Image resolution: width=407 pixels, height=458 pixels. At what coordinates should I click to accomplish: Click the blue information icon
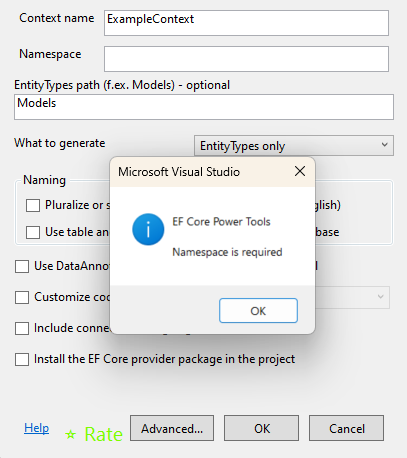click(x=148, y=229)
